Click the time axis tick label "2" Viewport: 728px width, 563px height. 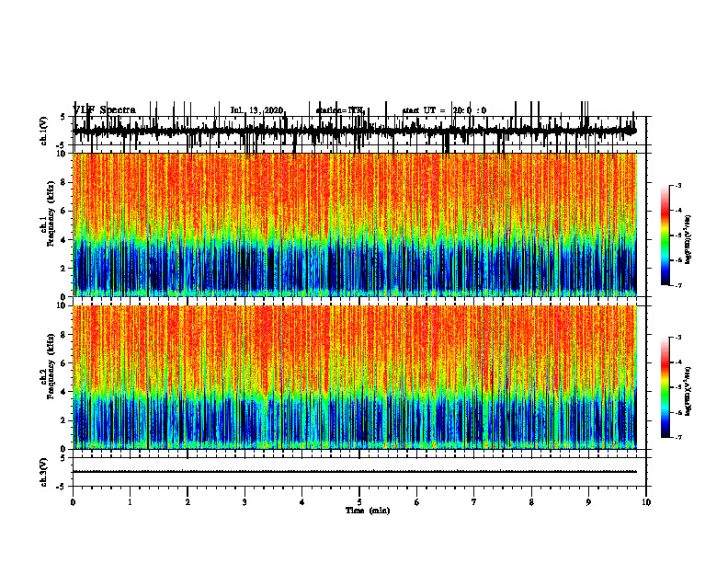click(188, 502)
